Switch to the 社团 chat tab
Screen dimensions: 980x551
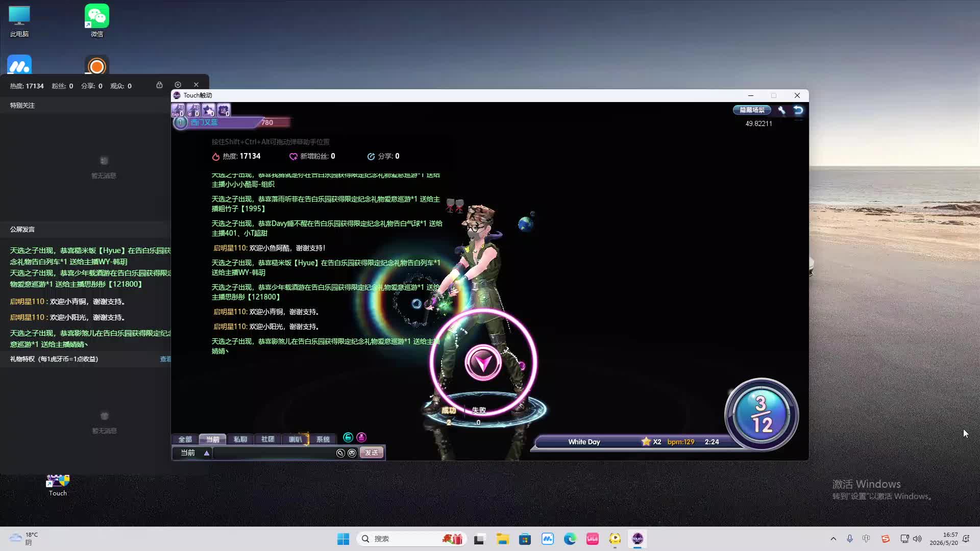(x=267, y=439)
